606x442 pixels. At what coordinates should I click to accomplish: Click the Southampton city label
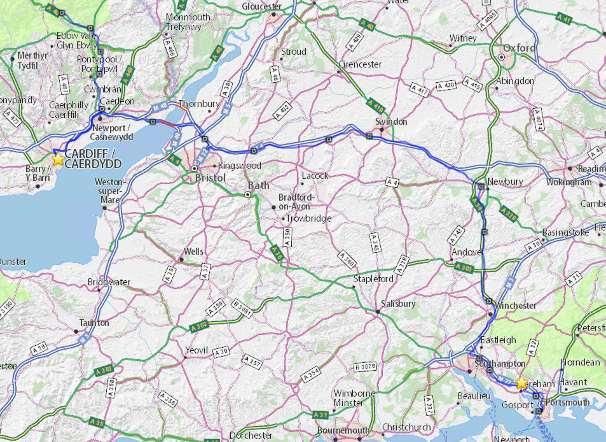(500, 364)
